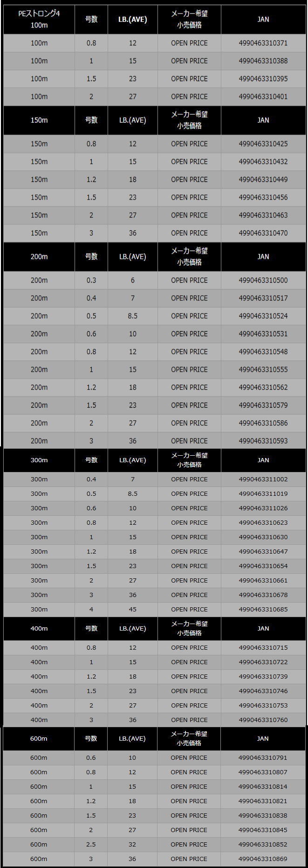Click the PEストロング4 100m header cell

click(x=39, y=20)
